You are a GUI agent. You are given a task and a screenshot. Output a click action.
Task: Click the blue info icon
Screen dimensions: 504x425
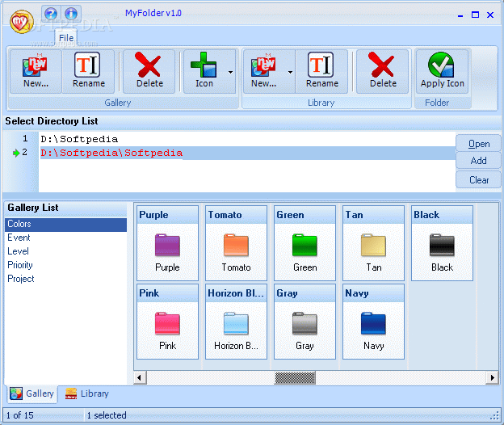point(71,14)
